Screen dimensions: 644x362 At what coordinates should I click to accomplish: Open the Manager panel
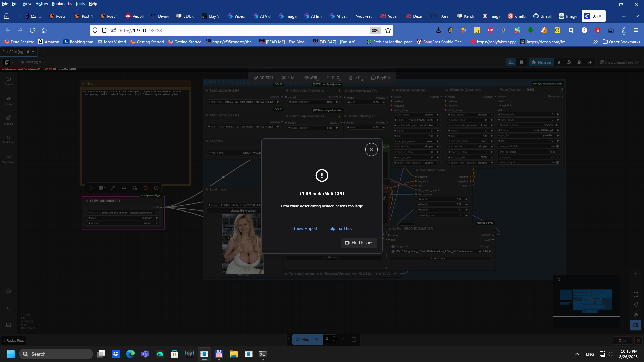pos(541,62)
